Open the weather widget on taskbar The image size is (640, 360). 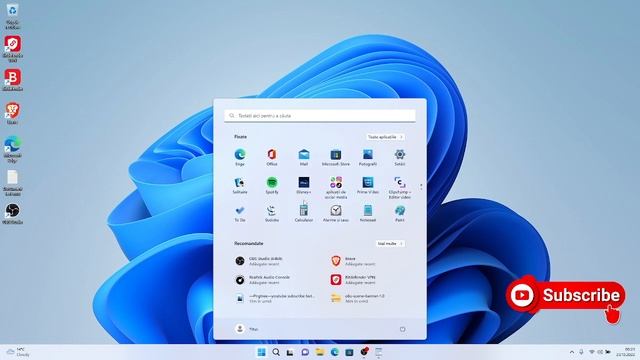point(18,352)
